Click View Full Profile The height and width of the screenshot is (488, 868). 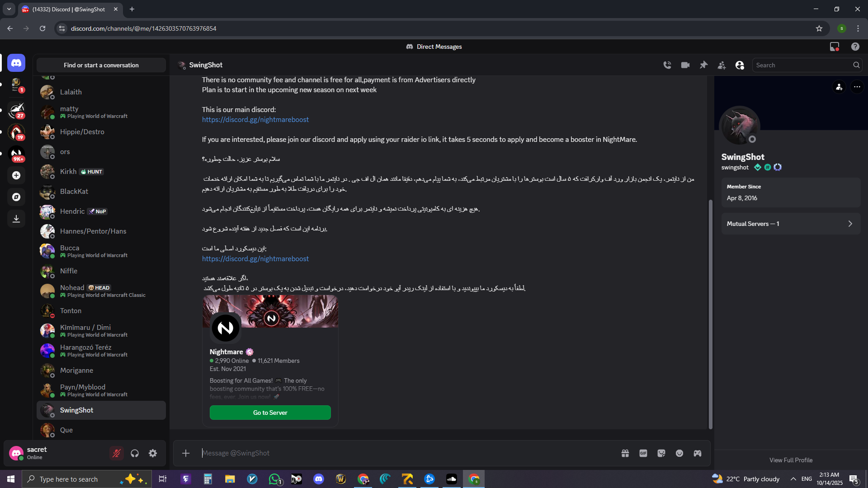tap(791, 460)
